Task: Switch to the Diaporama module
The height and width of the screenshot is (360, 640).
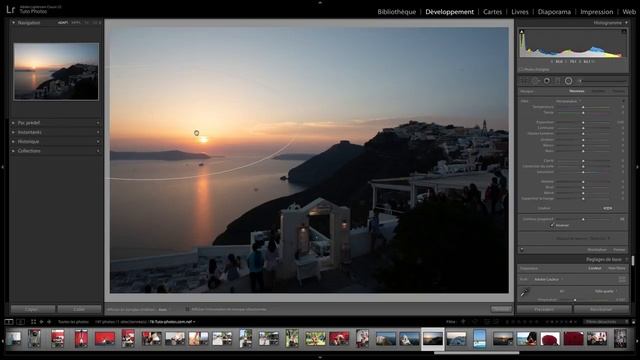Action: (554, 12)
